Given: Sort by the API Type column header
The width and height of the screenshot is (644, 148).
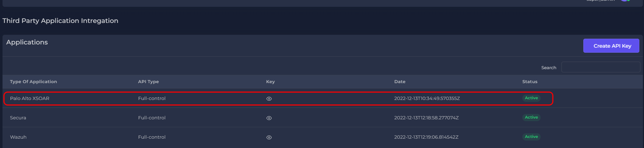Looking at the screenshot, I should point(148,82).
